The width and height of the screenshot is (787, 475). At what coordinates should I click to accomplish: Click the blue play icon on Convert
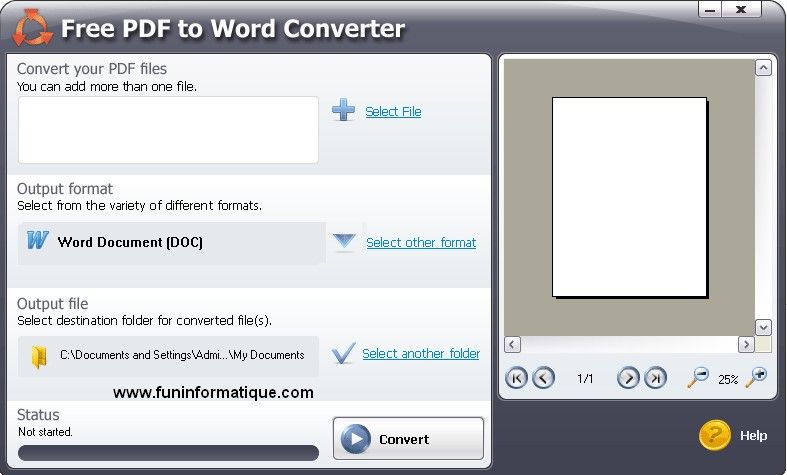(x=356, y=439)
